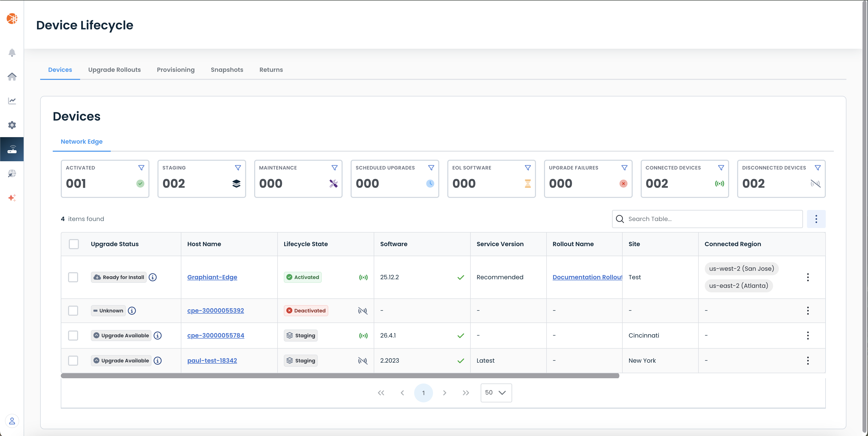This screenshot has width=868, height=436.
Task: Open settings gear in sidebar
Action: pos(12,125)
